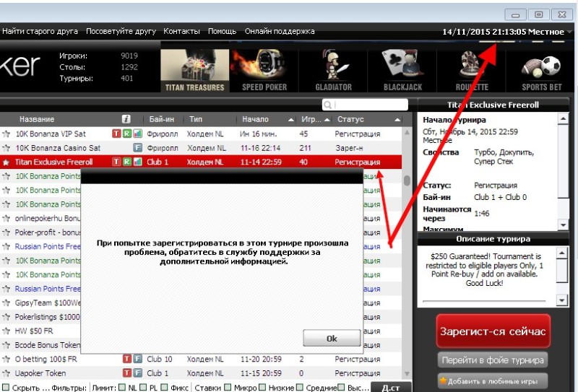578x392 pixels.
Task: Click the tournament search input field
Action: pyautogui.click(x=365, y=105)
